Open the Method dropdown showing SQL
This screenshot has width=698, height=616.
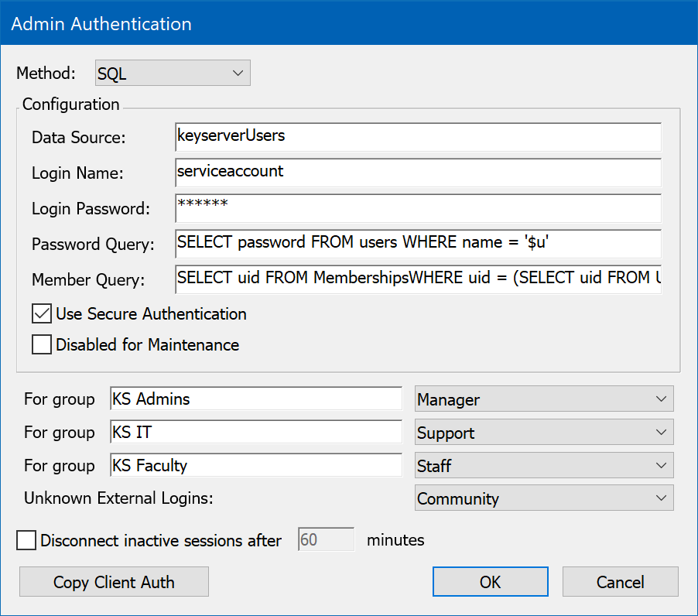pos(172,74)
